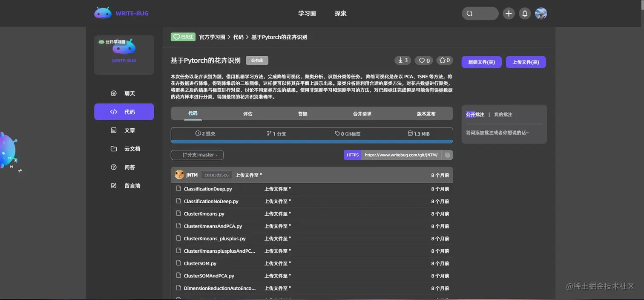Click the 上传文件(夹) button
Image resolution: width=644 pixels, height=300 pixels.
526,62
